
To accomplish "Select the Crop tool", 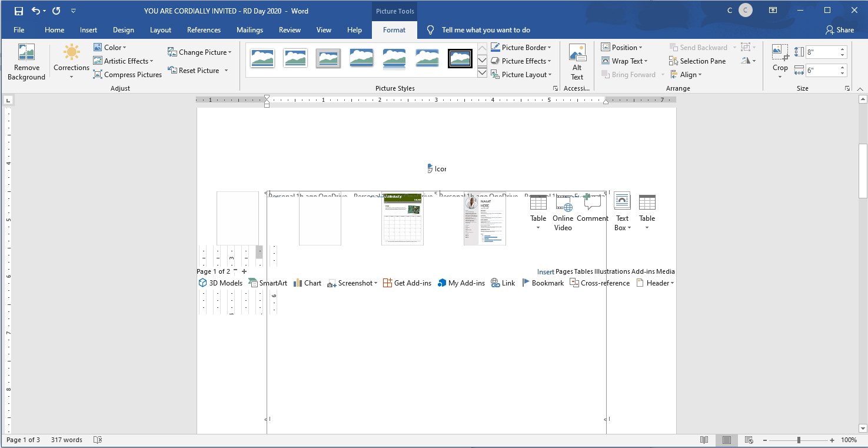I will pos(780,58).
